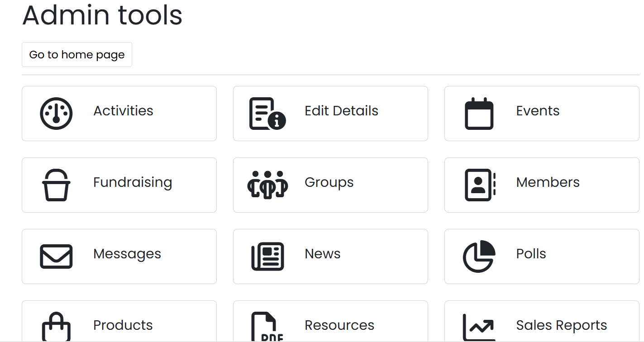This screenshot has width=644, height=342.
Task: Click the Products shopping bag icon
Action: tap(56, 327)
